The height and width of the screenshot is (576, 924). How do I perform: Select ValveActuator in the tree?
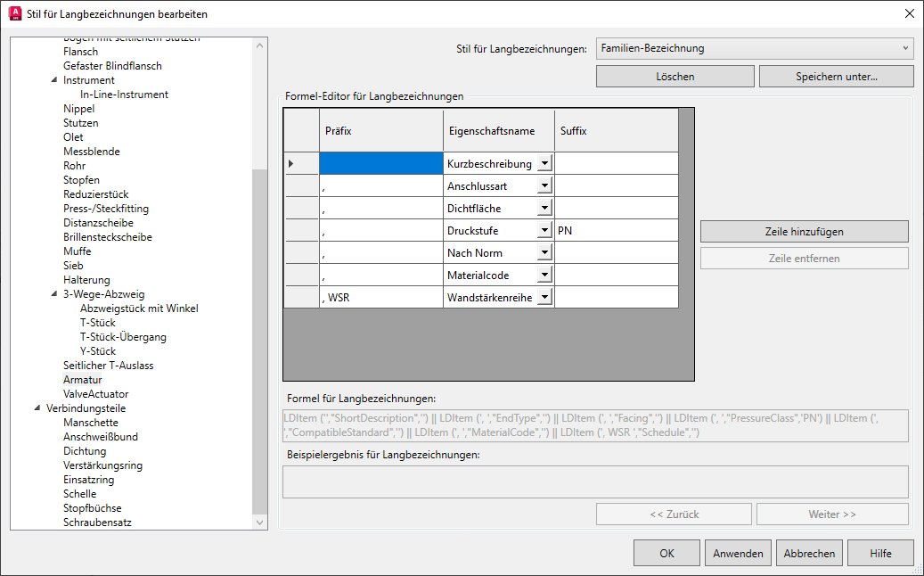96,394
